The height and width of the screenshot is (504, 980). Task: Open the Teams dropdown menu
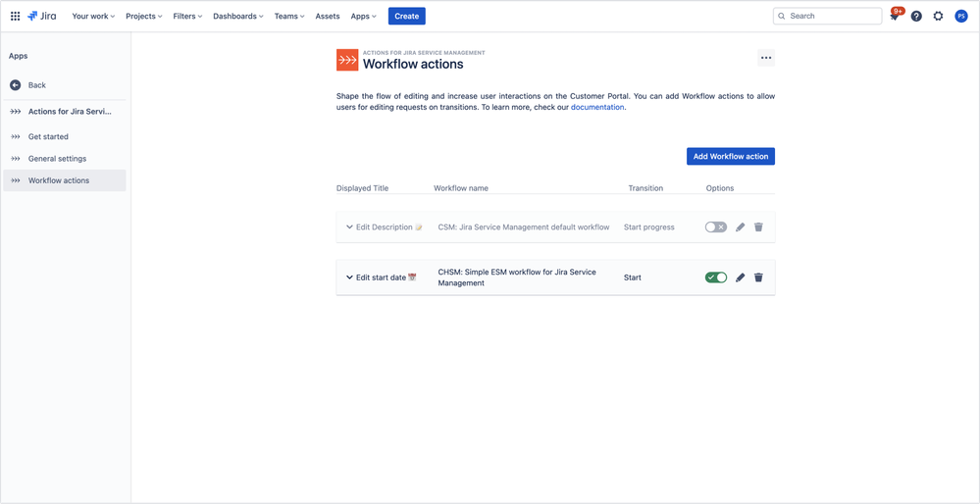click(x=289, y=17)
